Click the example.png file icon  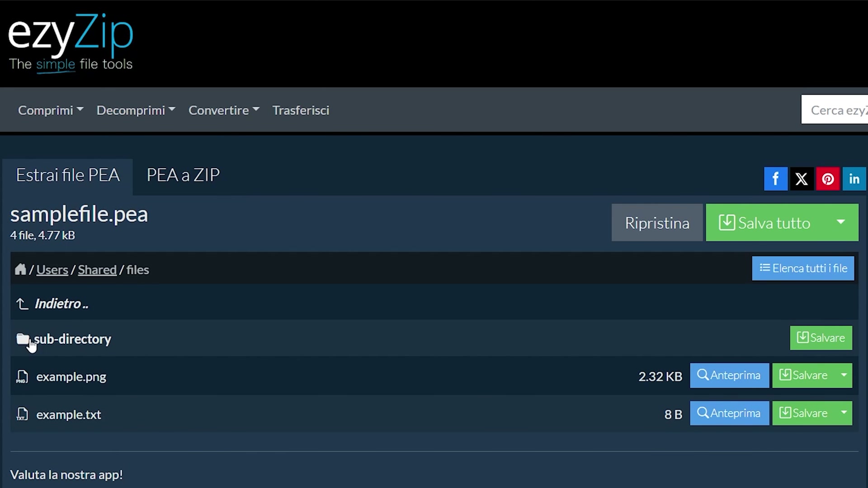pos(22,376)
